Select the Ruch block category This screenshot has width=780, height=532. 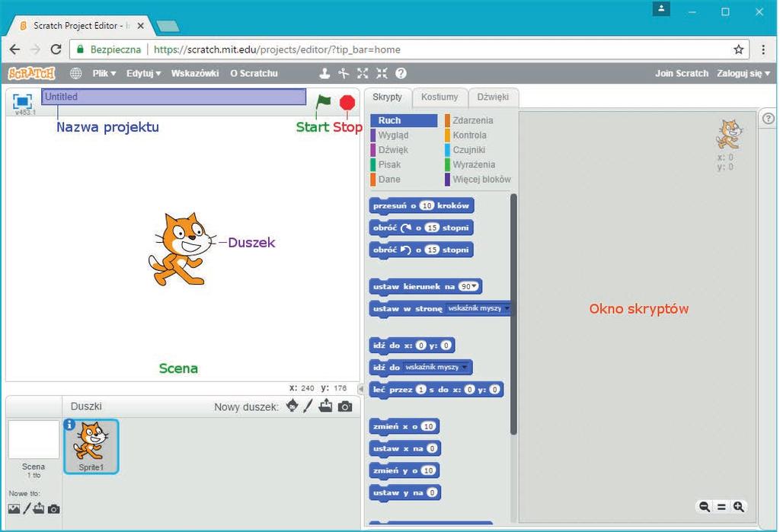(404, 120)
